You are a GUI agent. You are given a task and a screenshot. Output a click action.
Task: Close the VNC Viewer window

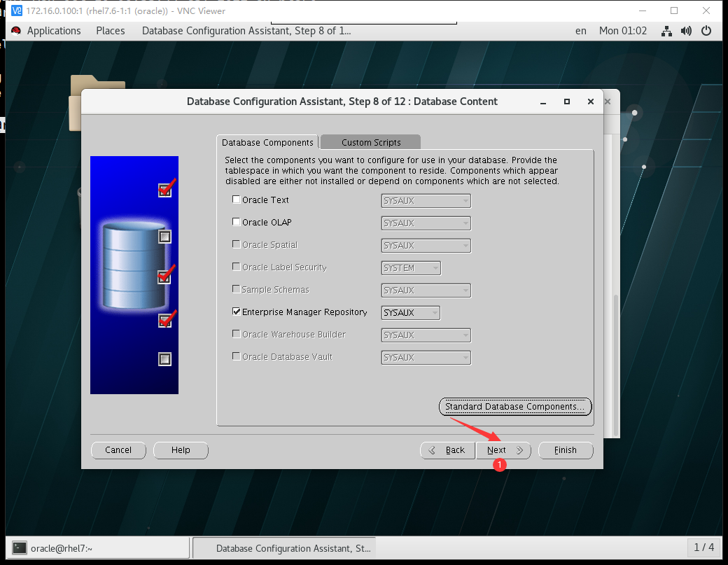[x=706, y=11]
